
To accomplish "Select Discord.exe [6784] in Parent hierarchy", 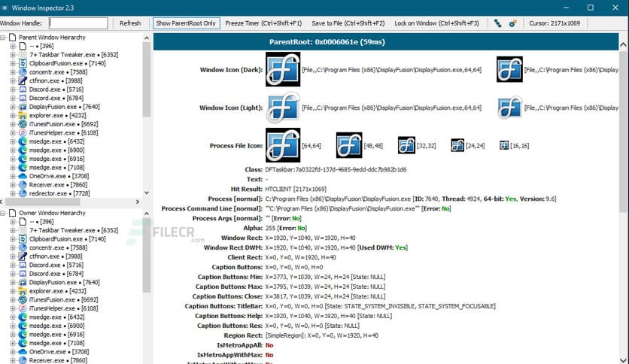I will click(56, 99).
